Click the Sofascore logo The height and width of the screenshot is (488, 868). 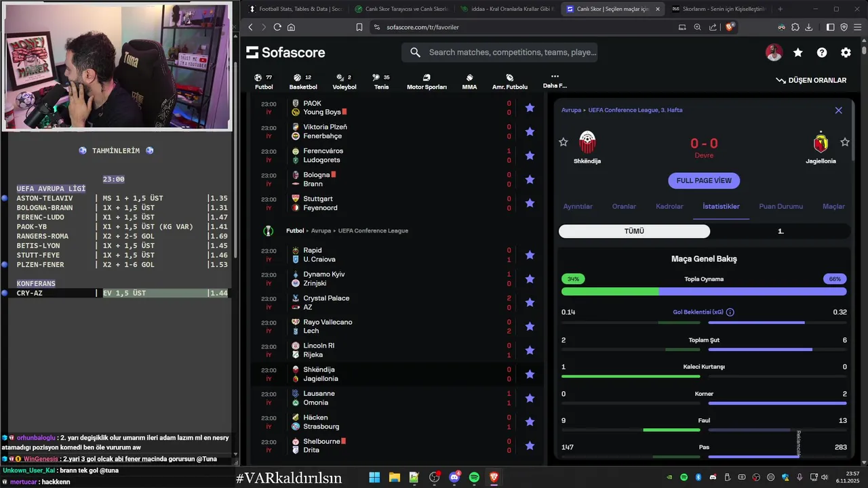click(285, 52)
